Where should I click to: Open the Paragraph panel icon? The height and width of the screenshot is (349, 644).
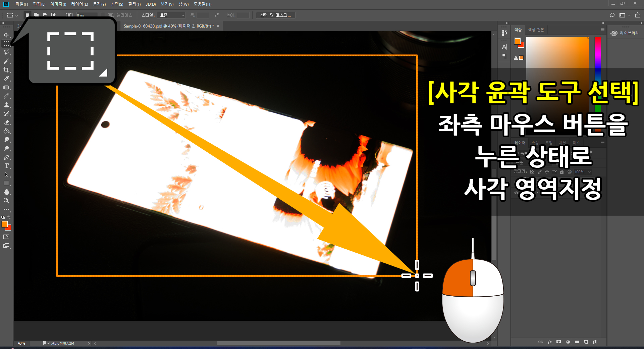504,56
